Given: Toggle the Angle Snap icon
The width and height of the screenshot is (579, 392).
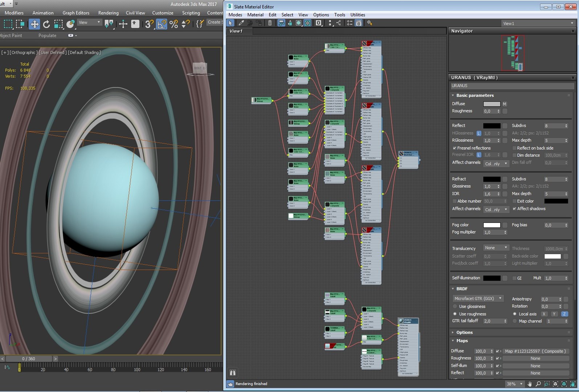Looking at the screenshot, I should click(162, 24).
